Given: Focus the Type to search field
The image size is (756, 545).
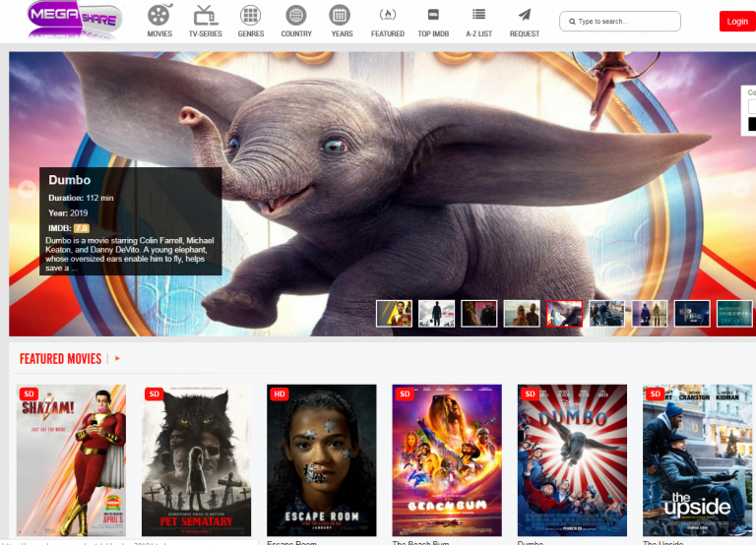Looking at the screenshot, I should (x=620, y=22).
